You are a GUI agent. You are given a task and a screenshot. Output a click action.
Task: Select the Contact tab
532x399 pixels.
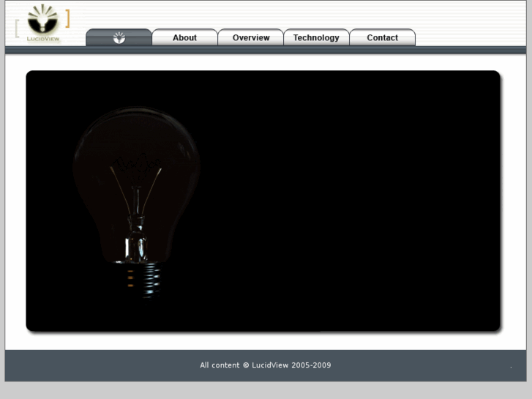(x=383, y=37)
